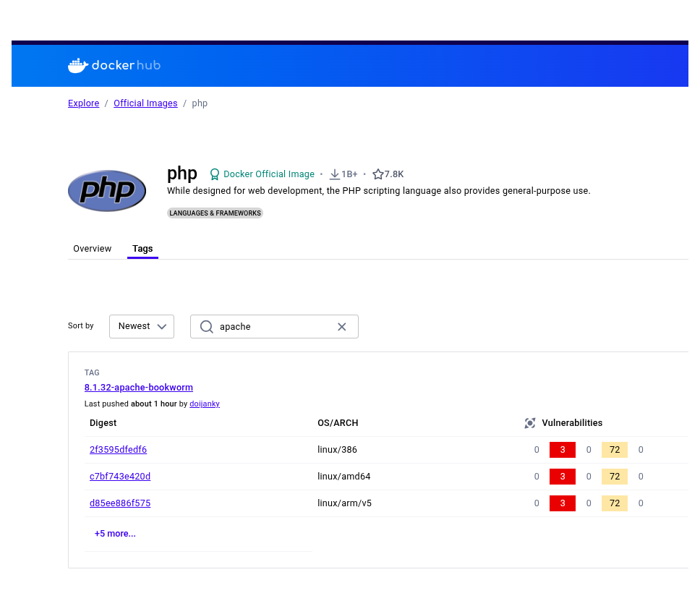Open digest 2f3595dfedf6
The image size is (700, 614).
(118, 450)
